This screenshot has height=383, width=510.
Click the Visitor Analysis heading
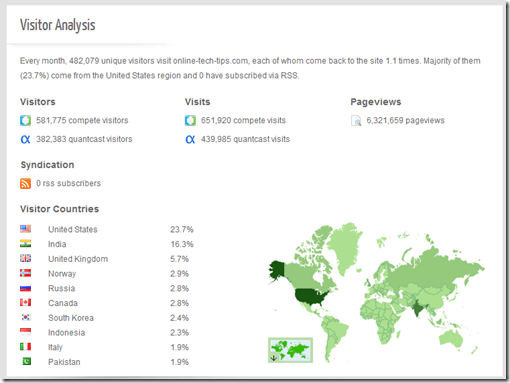point(58,25)
